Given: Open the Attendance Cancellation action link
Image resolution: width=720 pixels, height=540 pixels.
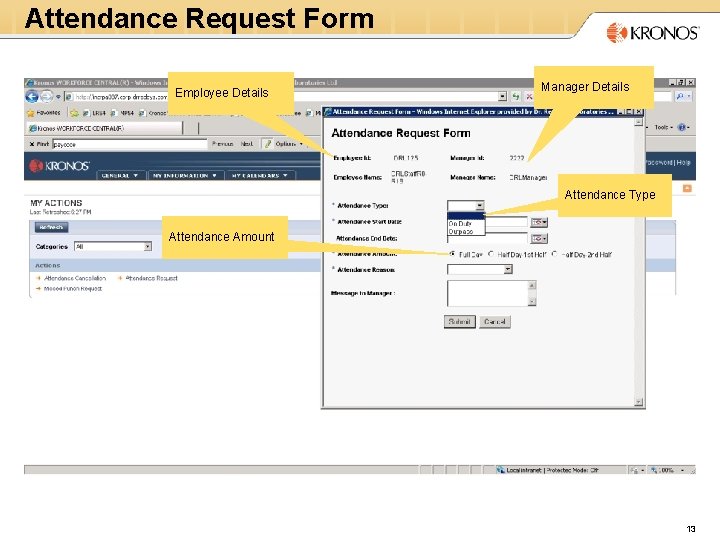Looking at the screenshot, I should [x=75, y=278].
